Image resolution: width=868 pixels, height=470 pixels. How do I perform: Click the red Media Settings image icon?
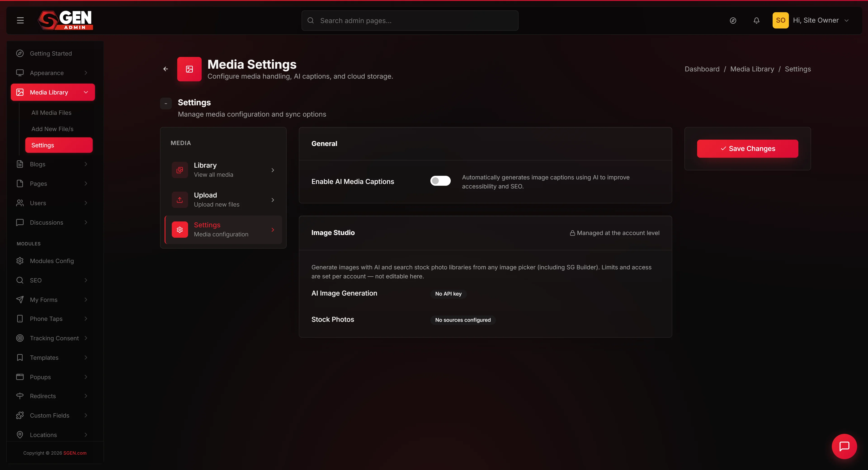[x=189, y=69]
